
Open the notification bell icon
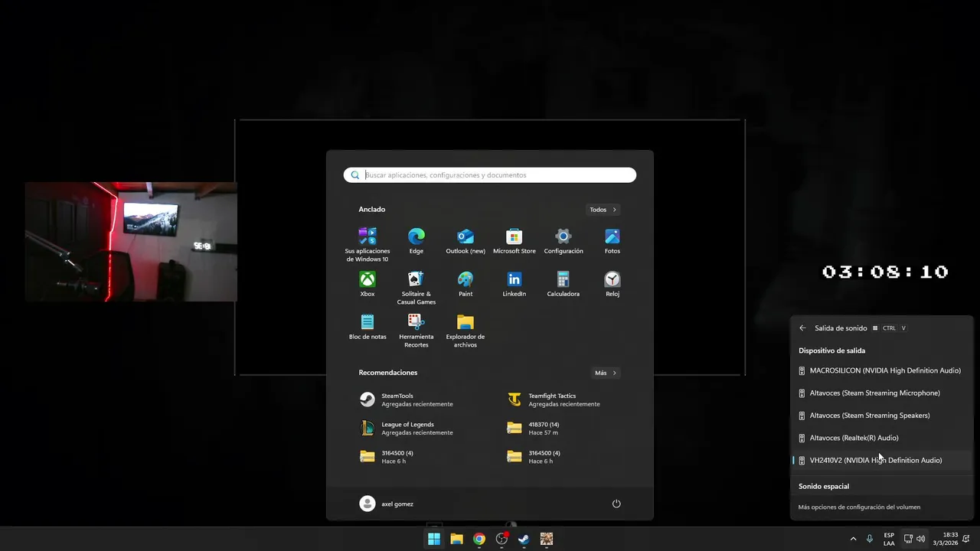966,539
